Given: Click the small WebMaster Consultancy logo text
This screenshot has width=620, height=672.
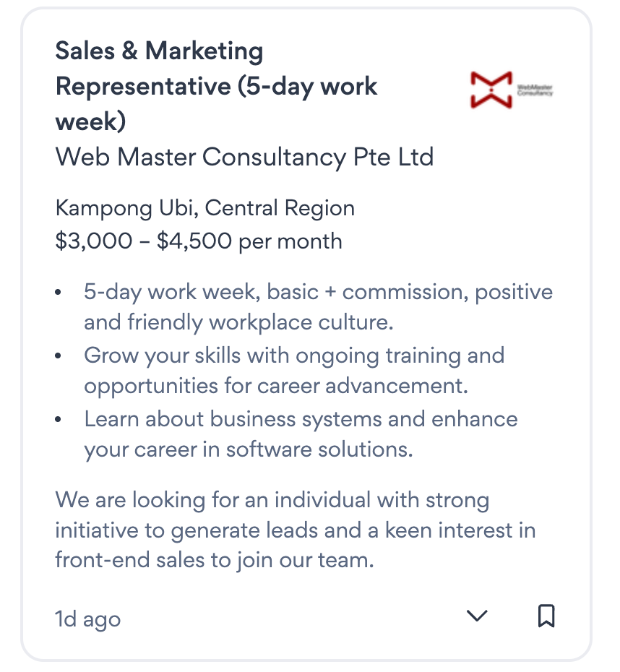Looking at the screenshot, I should (535, 90).
